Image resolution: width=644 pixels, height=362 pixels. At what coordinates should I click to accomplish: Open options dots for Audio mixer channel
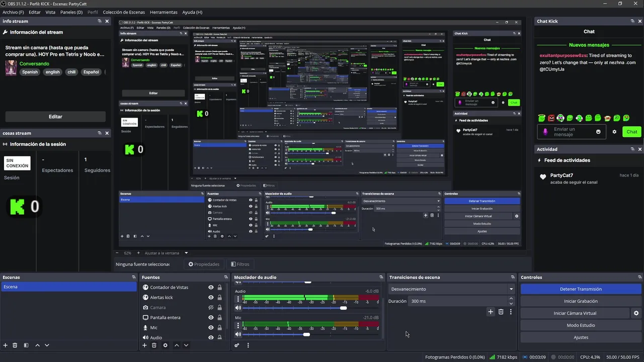238,299
